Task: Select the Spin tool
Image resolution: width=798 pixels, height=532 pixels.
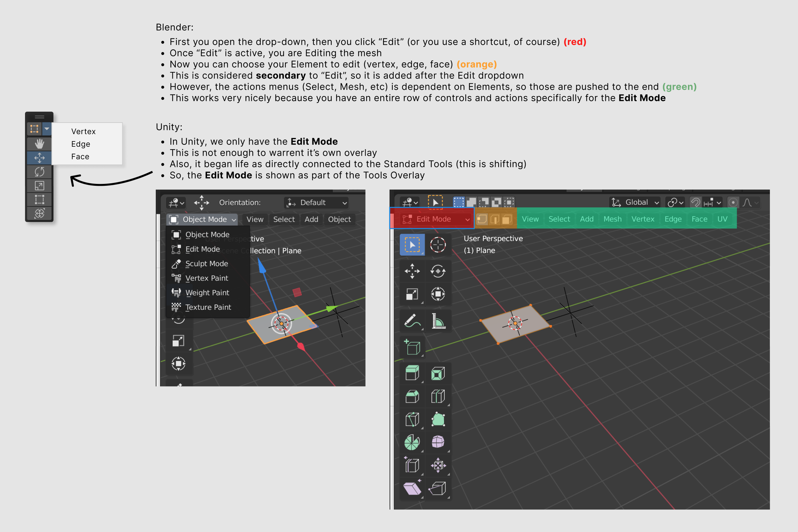Action: click(x=412, y=442)
